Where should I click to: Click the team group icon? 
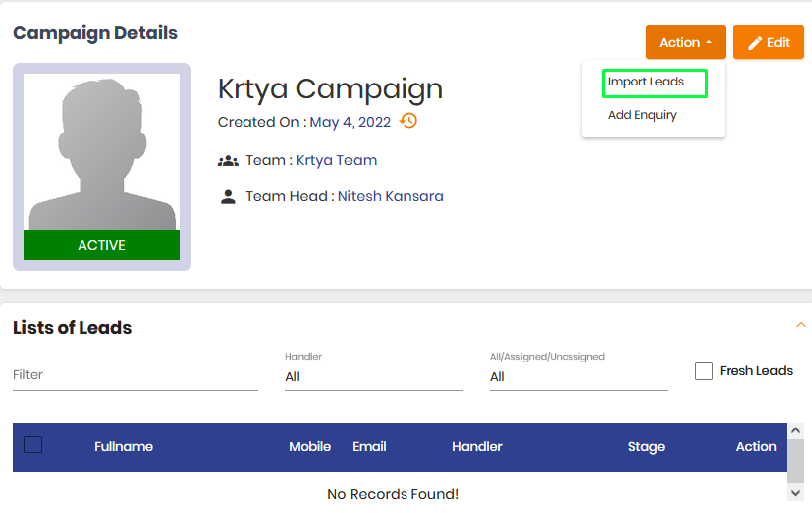[x=228, y=161]
